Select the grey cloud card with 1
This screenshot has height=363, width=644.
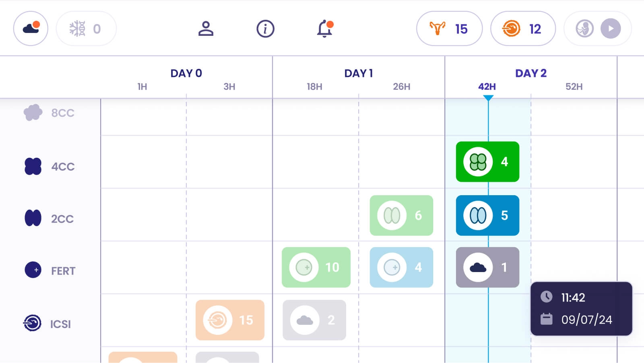(487, 267)
